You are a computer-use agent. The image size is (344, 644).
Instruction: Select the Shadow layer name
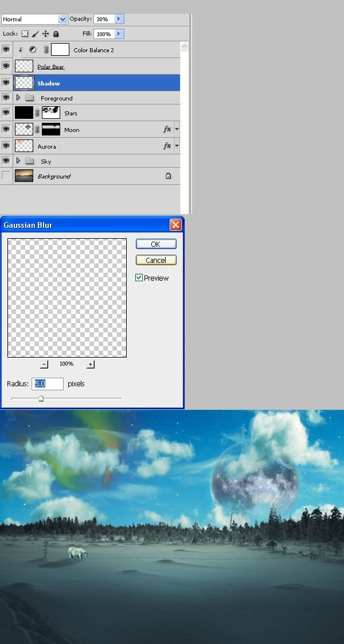pos(48,83)
